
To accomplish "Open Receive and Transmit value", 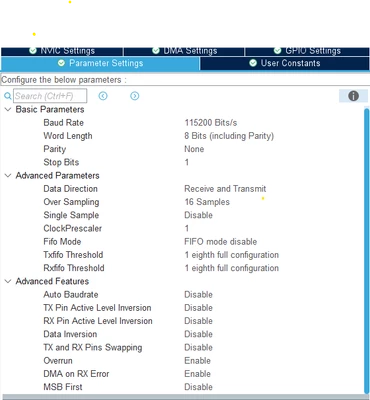I will pos(225,189).
